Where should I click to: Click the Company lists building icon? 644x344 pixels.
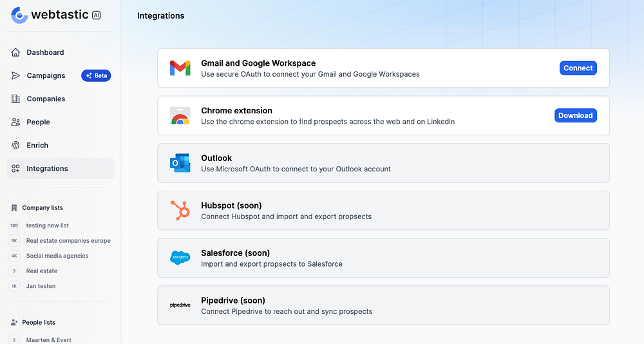14,207
